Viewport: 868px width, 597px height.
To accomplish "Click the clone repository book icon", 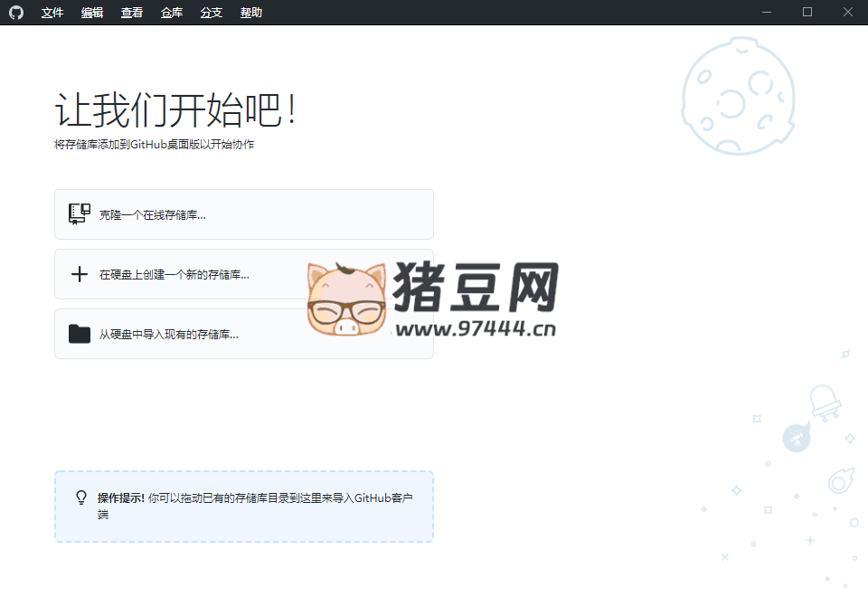I will 80,214.
